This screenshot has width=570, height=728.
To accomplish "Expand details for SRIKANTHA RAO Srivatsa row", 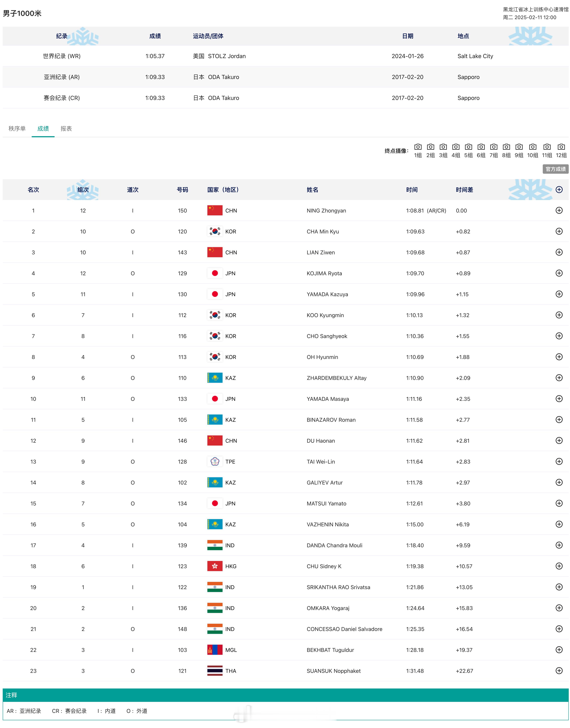I will click(559, 587).
